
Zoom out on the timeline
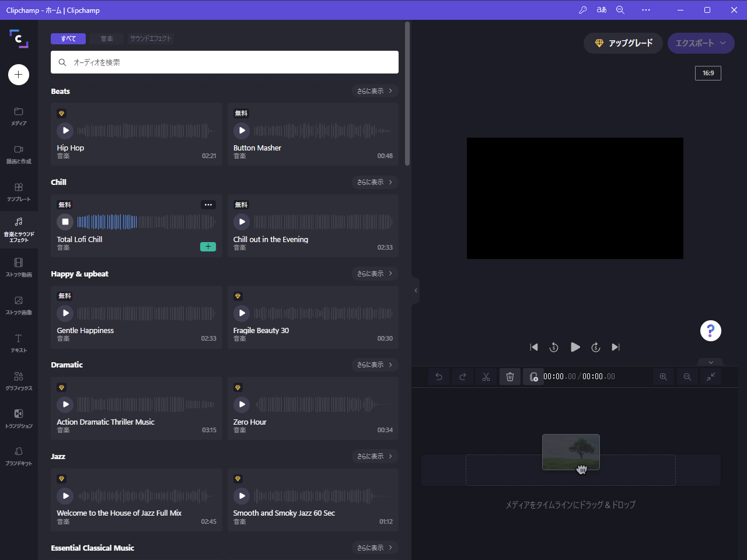tap(687, 377)
